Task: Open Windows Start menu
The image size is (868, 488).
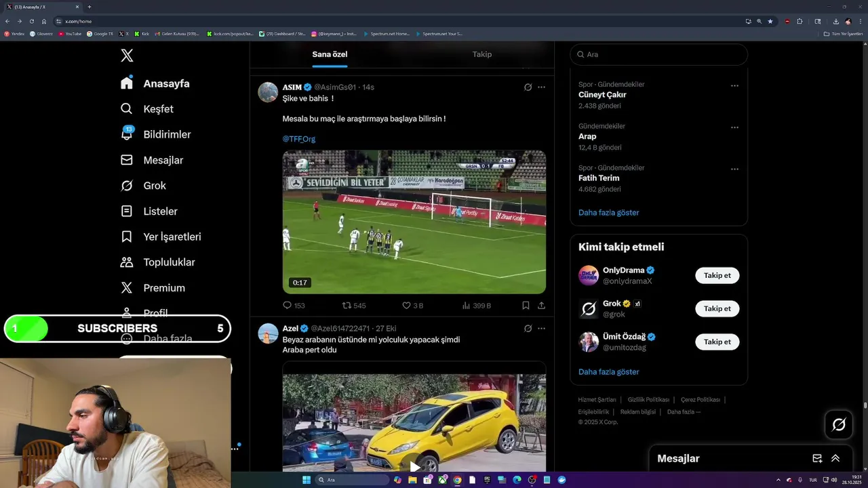Action: click(x=307, y=480)
